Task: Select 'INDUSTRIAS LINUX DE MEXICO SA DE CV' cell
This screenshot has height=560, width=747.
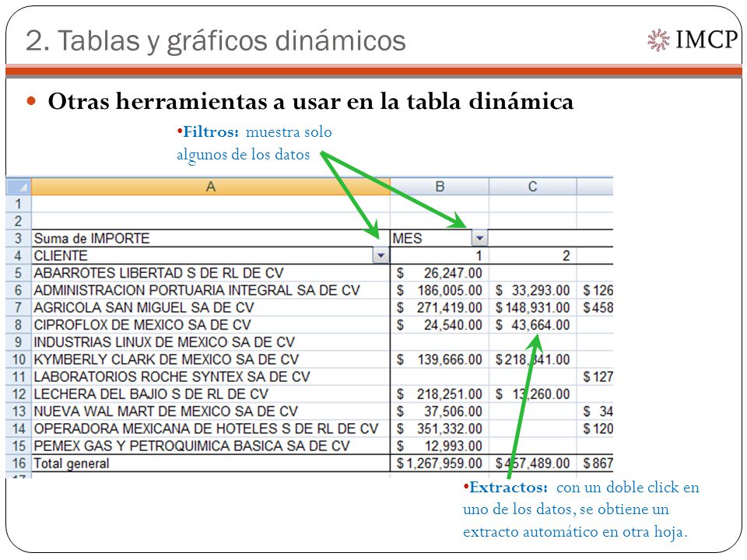Action: pyautogui.click(x=211, y=342)
